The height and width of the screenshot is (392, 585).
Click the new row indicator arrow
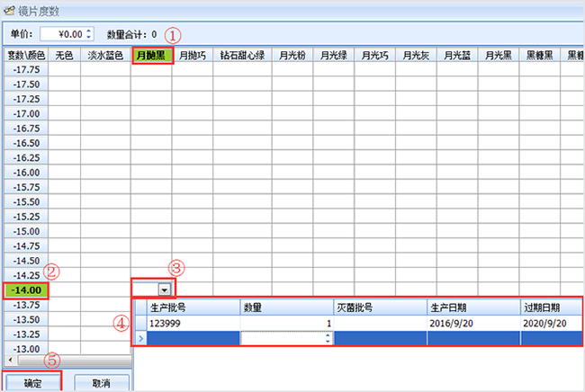pyautogui.click(x=141, y=338)
